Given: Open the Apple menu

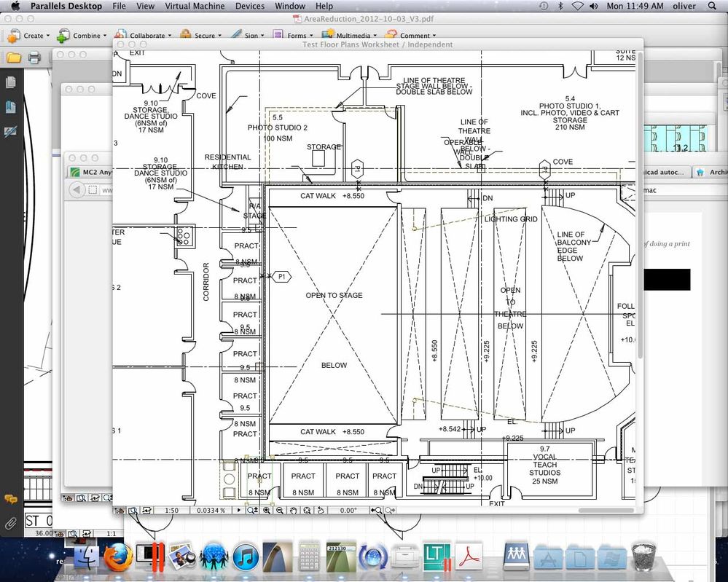Looking at the screenshot, I should 15,6.
